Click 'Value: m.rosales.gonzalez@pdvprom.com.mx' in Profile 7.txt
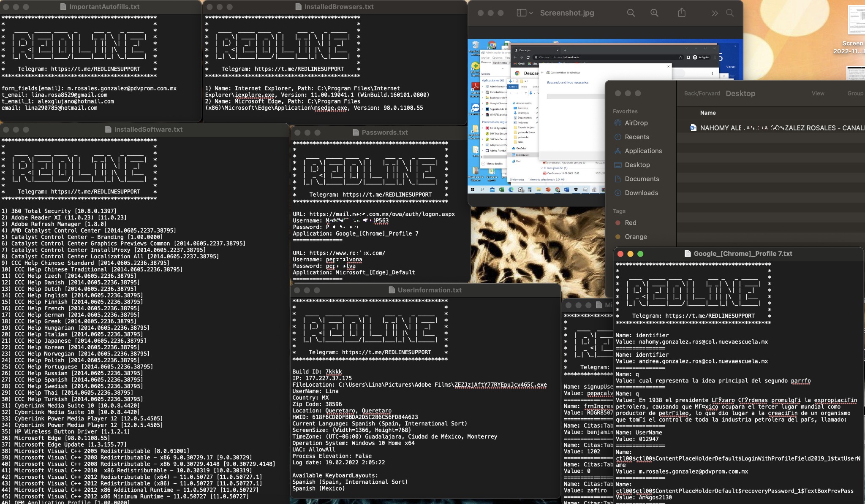The image size is (865, 504). pyautogui.click(x=682, y=471)
